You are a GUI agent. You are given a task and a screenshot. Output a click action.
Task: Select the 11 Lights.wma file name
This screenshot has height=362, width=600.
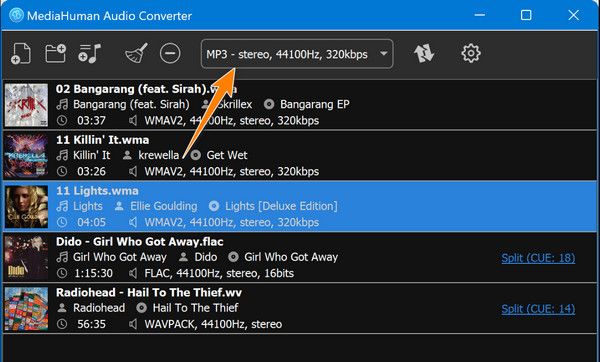click(97, 191)
